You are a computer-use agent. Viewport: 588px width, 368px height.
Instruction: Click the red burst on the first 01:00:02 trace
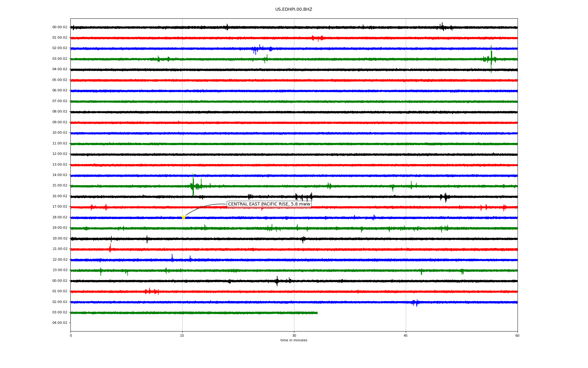point(317,38)
